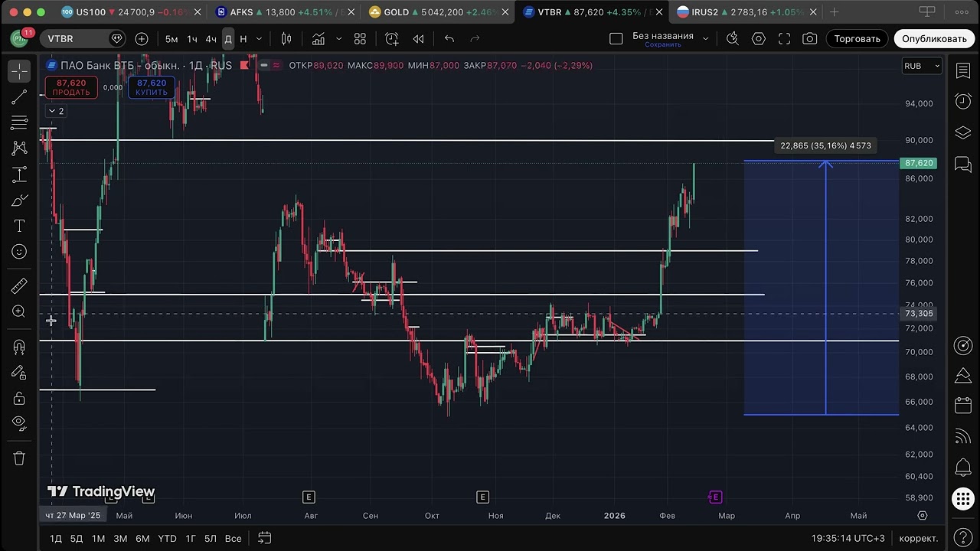Screen dimensions: 980x551
Task: Select the crosshair cursor tool
Action: pyautogui.click(x=19, y=71)
